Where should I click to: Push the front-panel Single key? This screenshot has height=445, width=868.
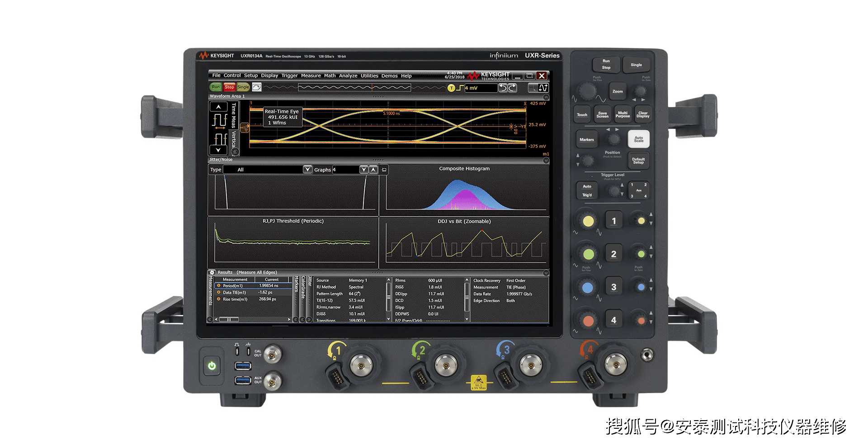636,65
